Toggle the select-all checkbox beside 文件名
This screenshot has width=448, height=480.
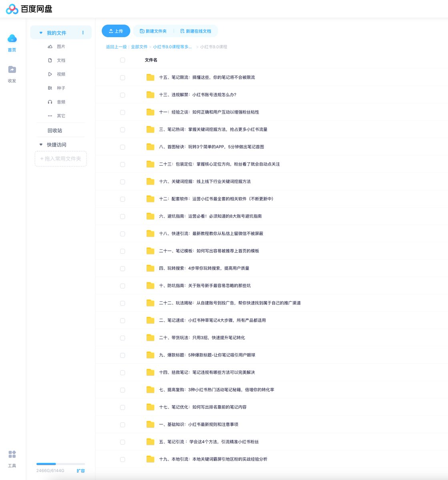[123, 60]
